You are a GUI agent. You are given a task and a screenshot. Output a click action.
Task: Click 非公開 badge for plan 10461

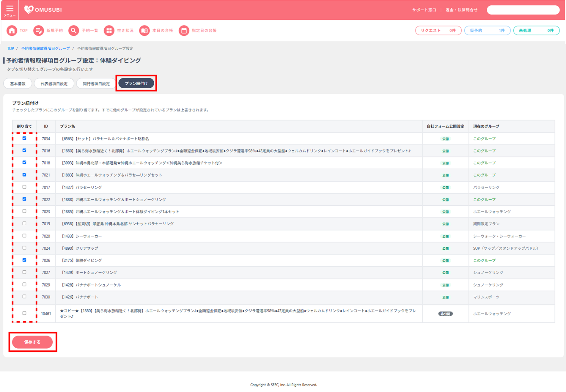(x=445, y=314)
